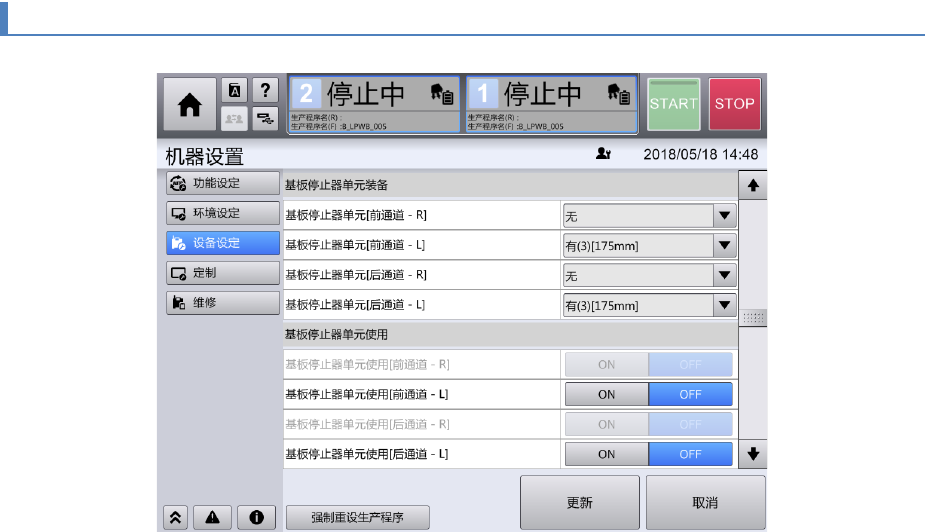Viewport: 925px width, 532px height.
Task: Click the lane 2 operator lock icon
Action: coord(441,93)
